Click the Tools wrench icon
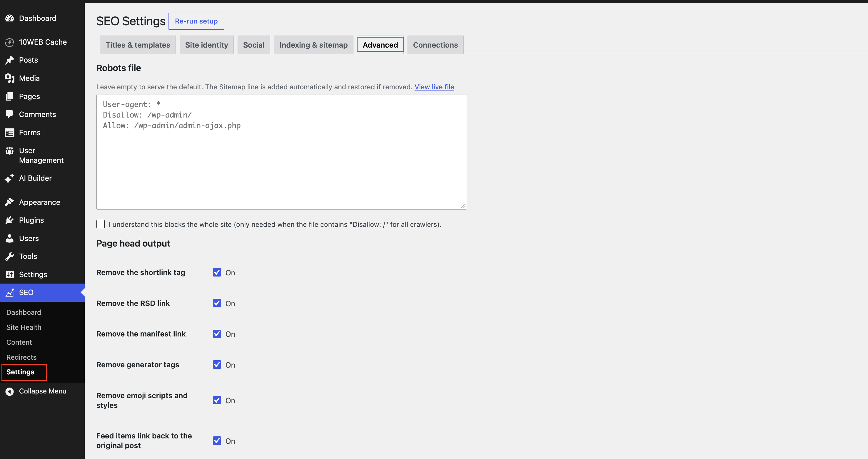The width and height of the screenshot is (868, 459). pyautogui.click(x=9, y=256)
